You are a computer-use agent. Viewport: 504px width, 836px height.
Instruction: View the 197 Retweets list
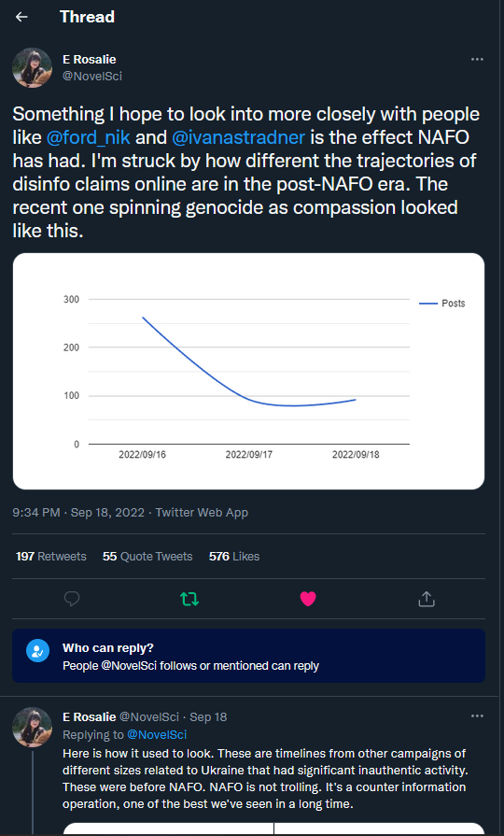pyautogui.click(x=51, y=556)
